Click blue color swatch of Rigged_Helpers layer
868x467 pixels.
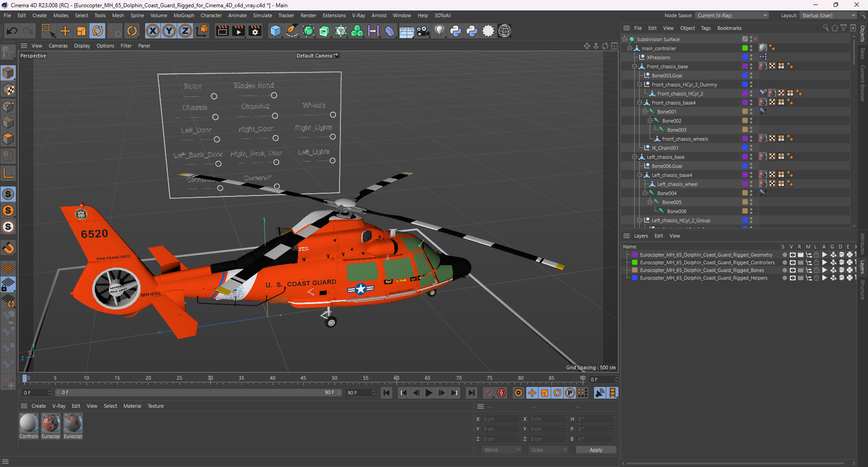[635, 278]
